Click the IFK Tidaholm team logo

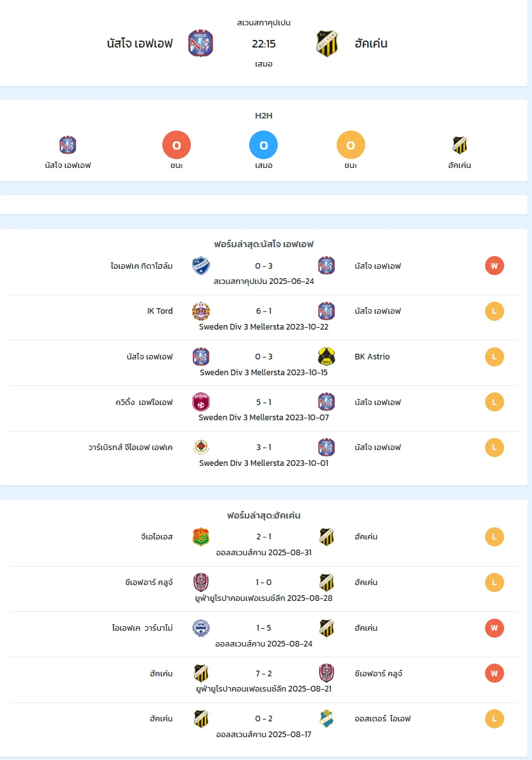click(201, 266)
